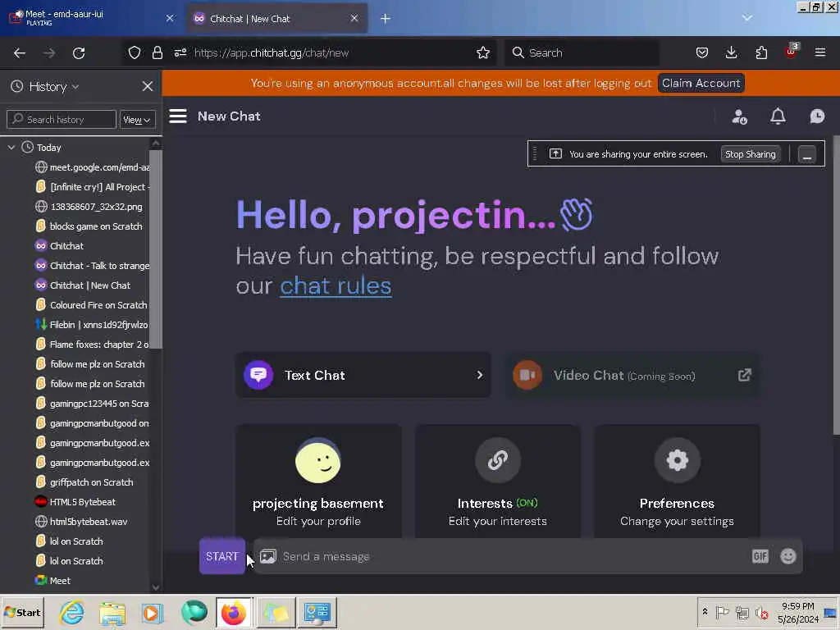Open the Meet history entry at bottom
840x630 pixels.
tap(52, 581)
